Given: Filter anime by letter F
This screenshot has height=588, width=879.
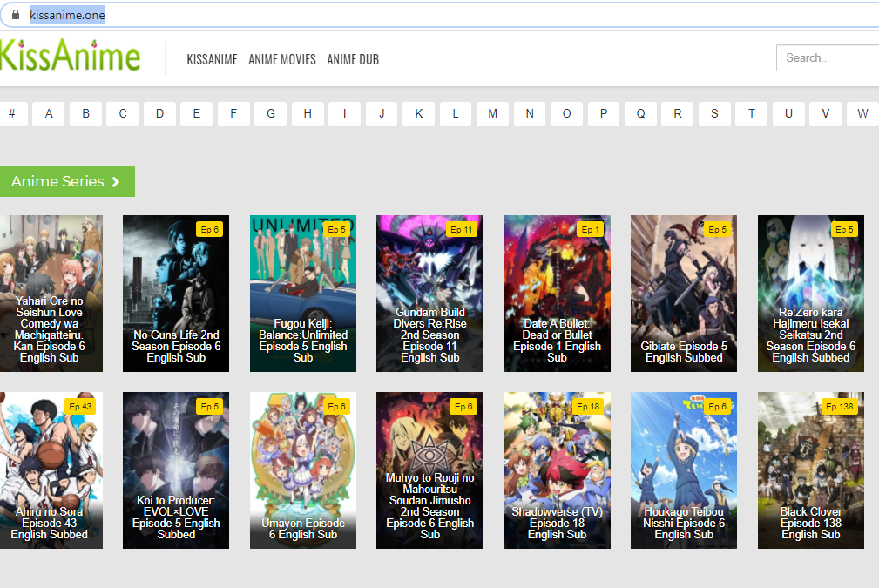Looking at the screenshot, I should pos(233,114).
